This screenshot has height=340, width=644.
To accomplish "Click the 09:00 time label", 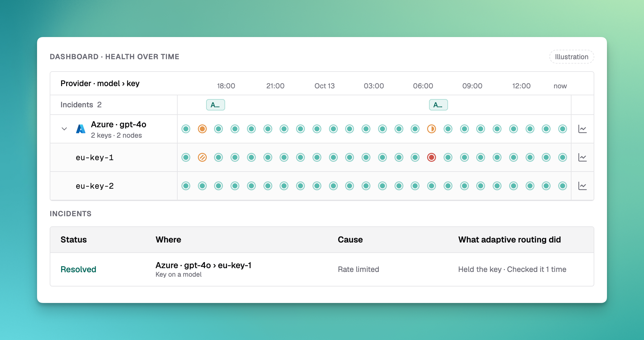I will click(472, 86).
